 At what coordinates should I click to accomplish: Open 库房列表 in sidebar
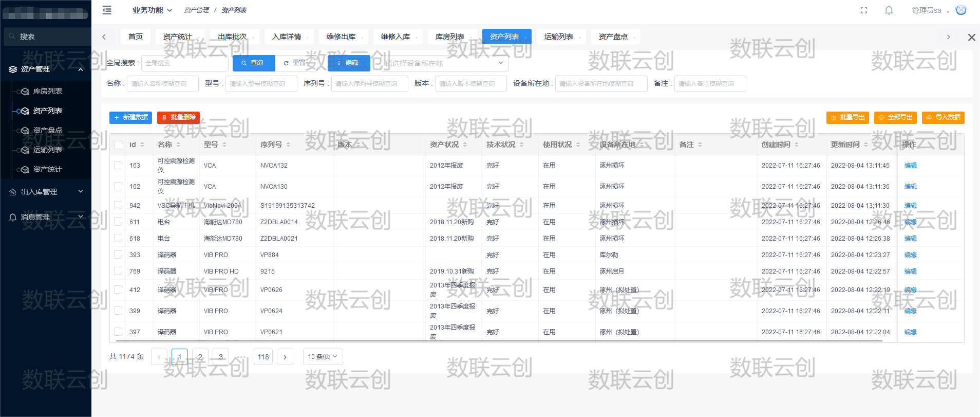tap(47, 91)
